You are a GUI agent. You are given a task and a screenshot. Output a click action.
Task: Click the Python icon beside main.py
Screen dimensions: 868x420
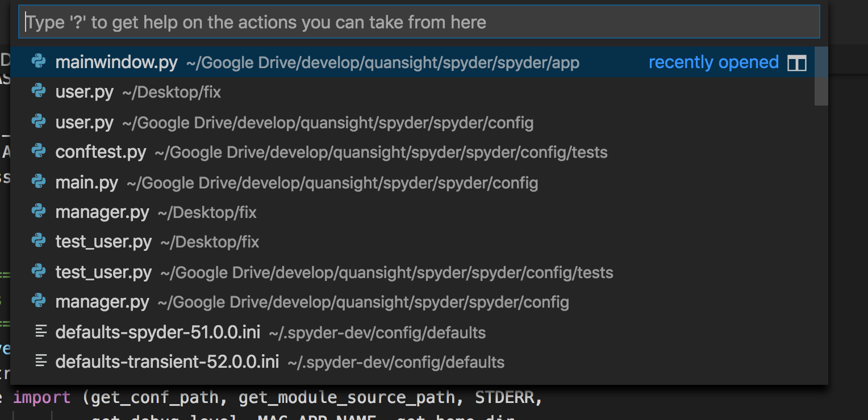click(x=39, y=181)
